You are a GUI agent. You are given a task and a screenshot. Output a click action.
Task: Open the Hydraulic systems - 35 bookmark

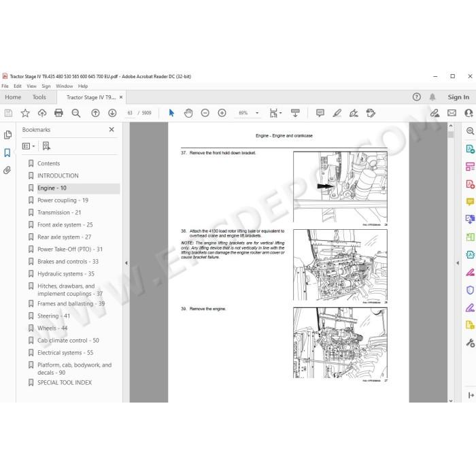click(x=66, y=274)
